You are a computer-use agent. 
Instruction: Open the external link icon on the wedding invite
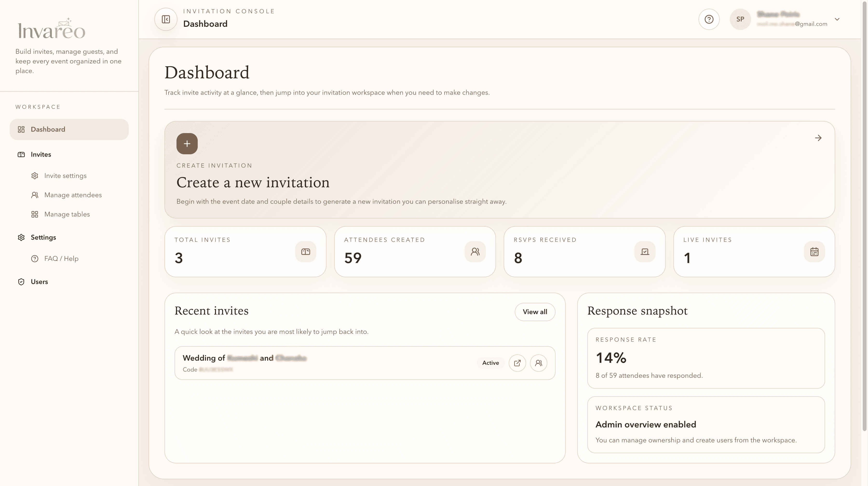[518, 363]
